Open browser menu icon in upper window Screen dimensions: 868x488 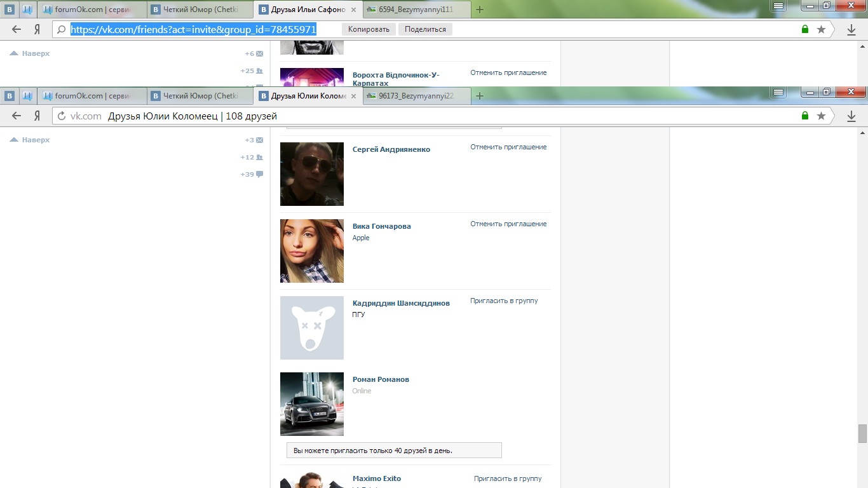pyautogui.click(x=778, y=5)
